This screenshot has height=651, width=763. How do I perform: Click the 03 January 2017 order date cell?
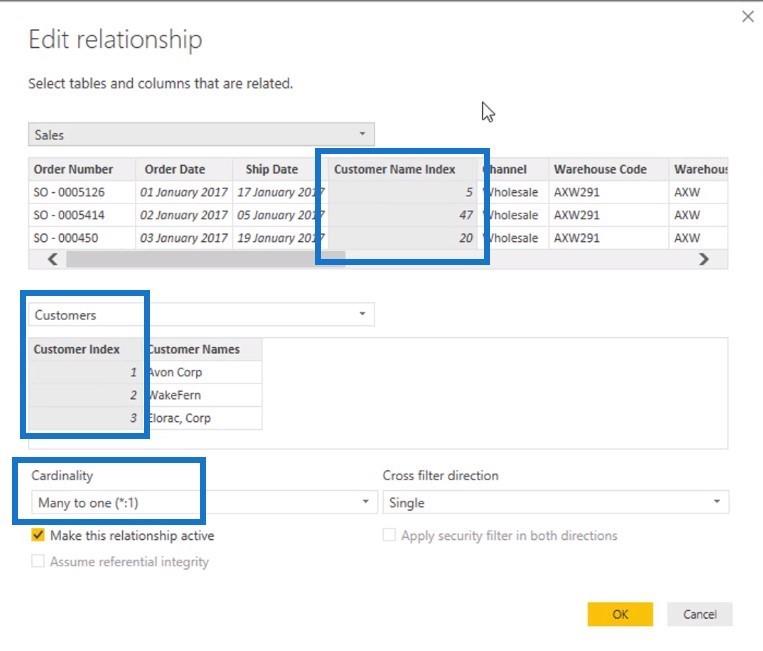184,238
